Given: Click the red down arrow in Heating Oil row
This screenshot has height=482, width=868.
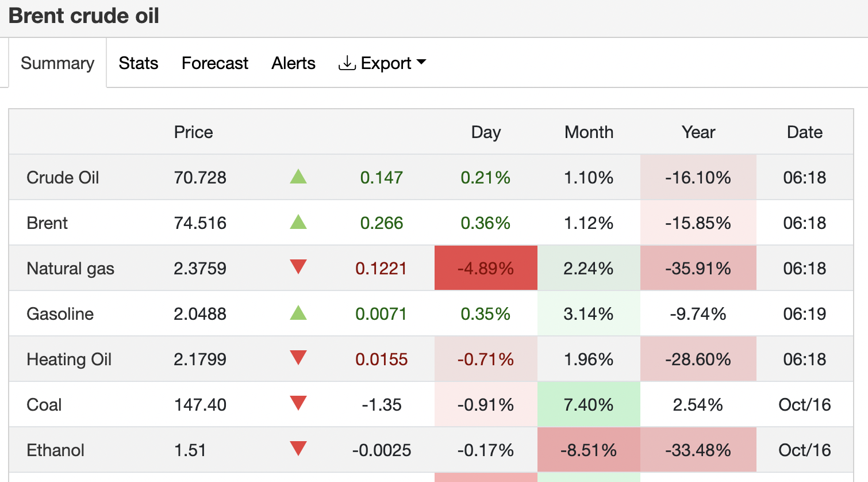Looking at the screenshot, I should point(298,358).
